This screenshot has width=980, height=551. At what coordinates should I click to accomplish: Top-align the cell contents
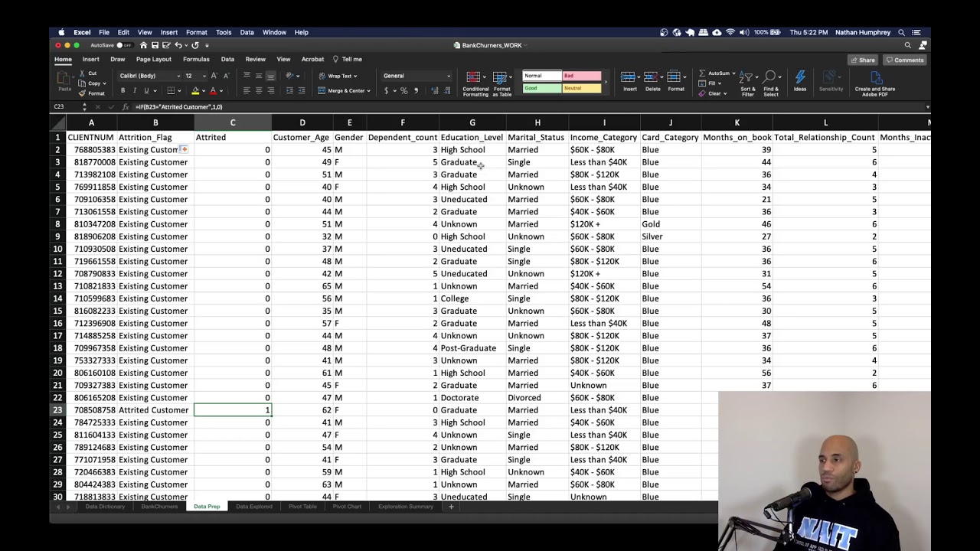pos(247,76)
